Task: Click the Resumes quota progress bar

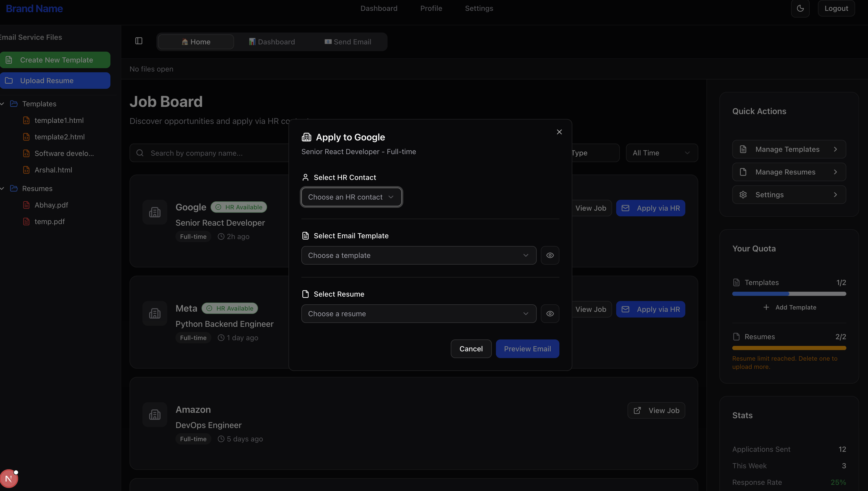Action: pos(789,348)
